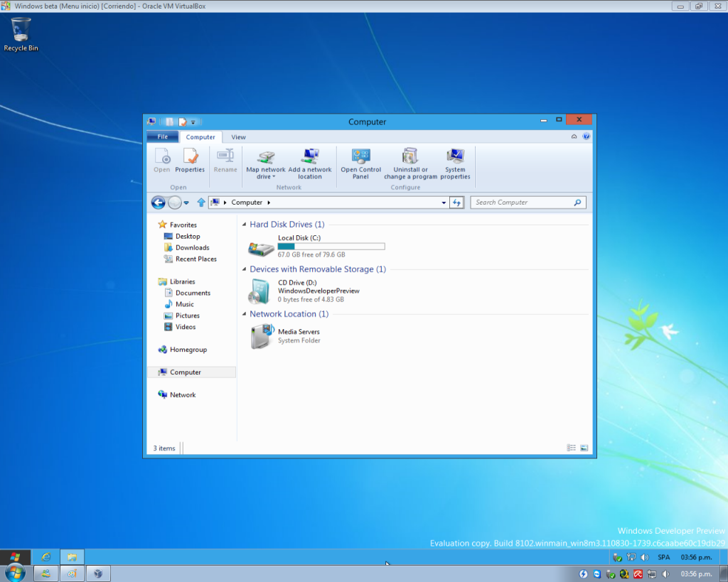Viewport: 728px width, 582px height.
Task: Open the Documents library
Action: [193, 293]
